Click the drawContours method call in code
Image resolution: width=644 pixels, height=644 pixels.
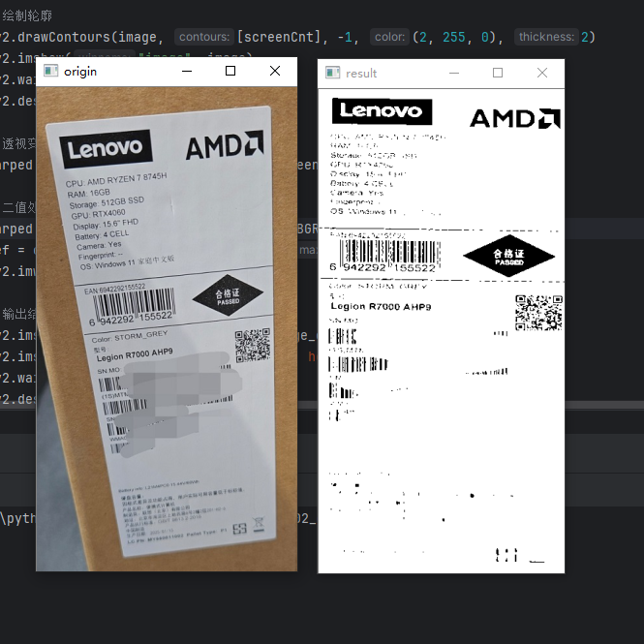pos(62,37)
